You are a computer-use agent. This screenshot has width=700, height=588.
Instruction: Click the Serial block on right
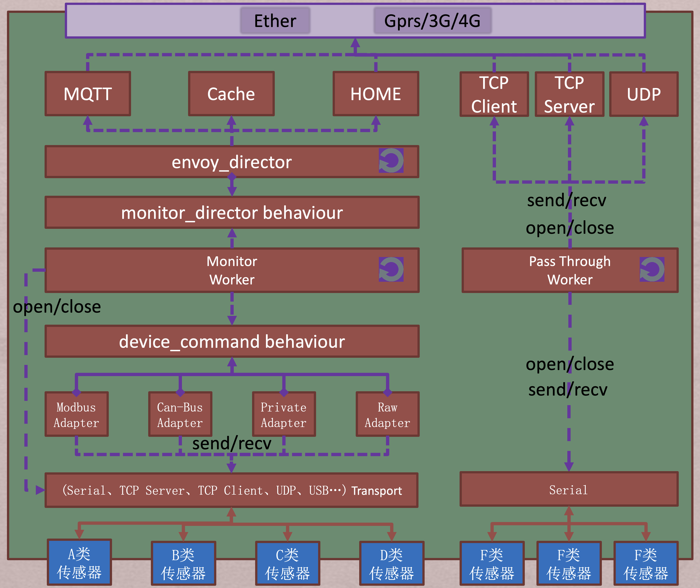(569, 489)
